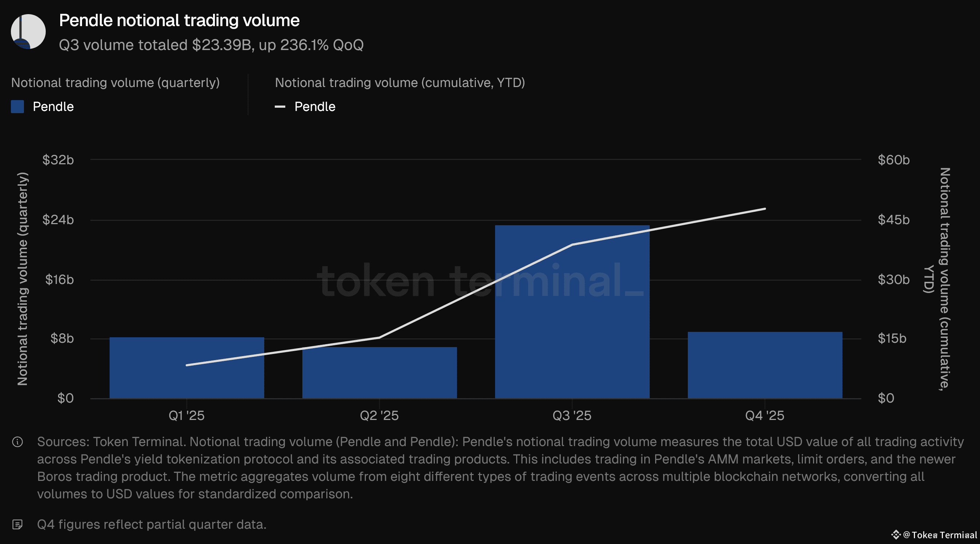Click the @Token Terminal watermark text

click(x=940, y=535)
